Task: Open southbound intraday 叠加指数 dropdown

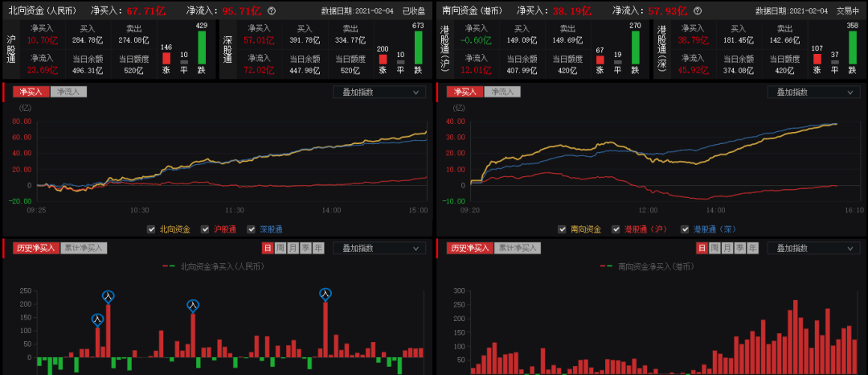Action: pyautogui.click(x=813, y=93)
